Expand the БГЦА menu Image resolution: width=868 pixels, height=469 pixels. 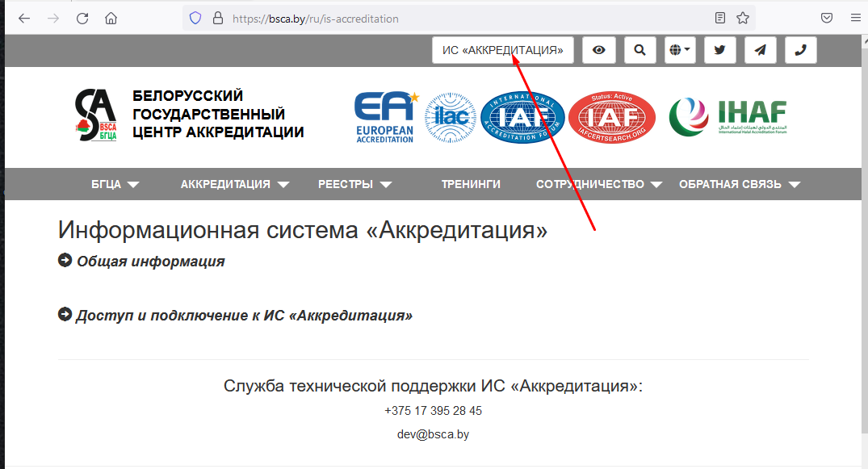tap(115, 184)
